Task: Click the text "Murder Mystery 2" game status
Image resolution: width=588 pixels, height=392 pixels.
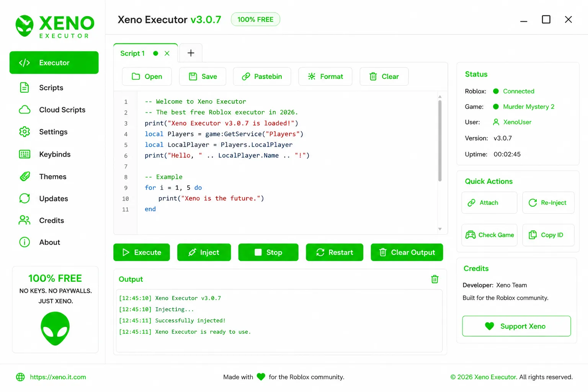Action: point(529,106)
